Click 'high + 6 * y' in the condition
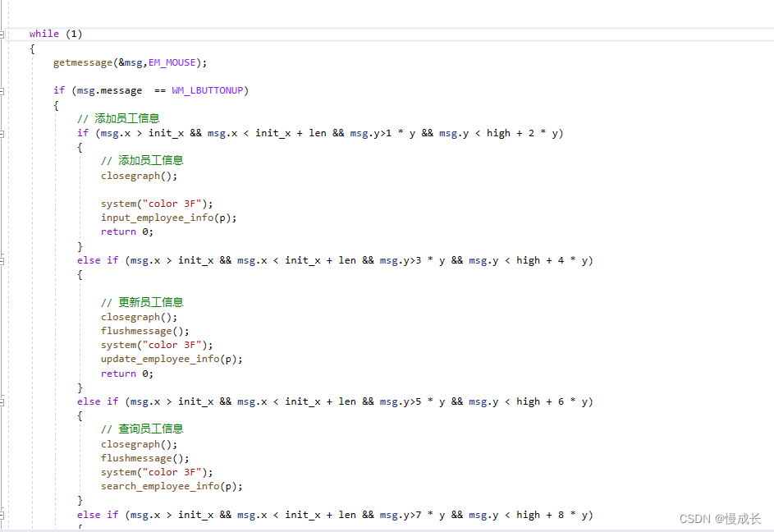The width and height of the screenshot is (774, 532). tap(552, 401)
